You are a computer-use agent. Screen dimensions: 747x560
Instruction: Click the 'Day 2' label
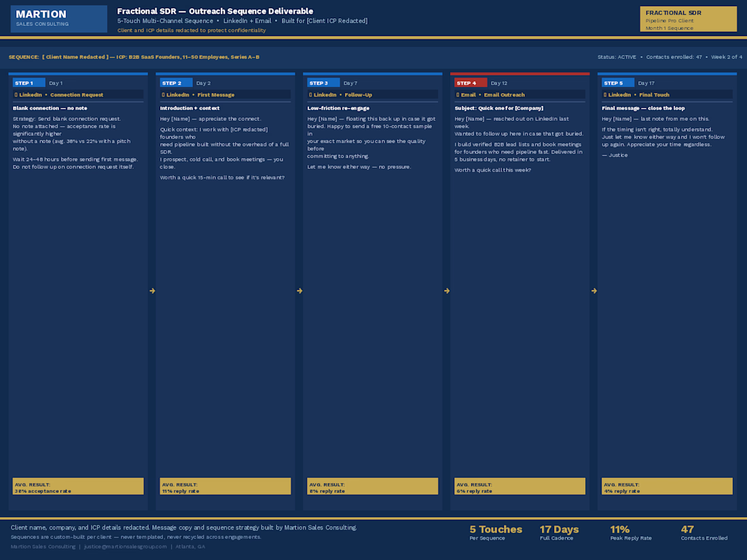(x=204, y=83)
